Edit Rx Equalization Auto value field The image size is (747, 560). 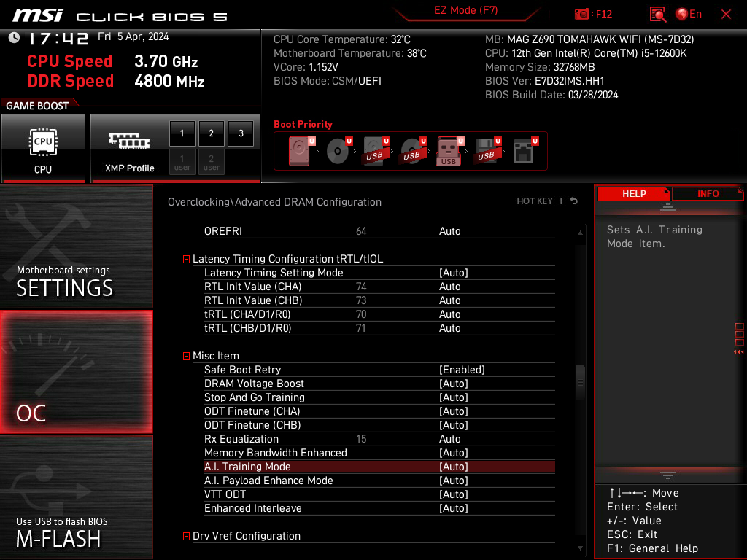click(449, 439)
